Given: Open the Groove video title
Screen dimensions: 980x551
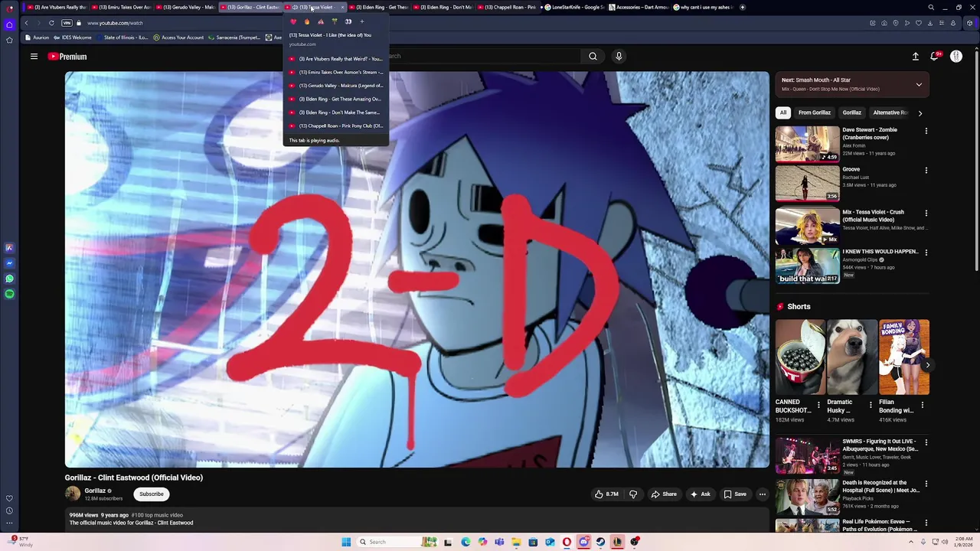Looking at the screenshot, I should [x=851, y=169].
